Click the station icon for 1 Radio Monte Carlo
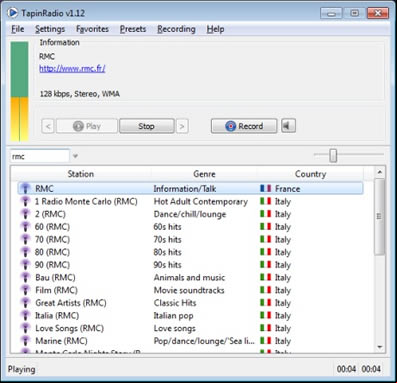This screenshot has height=383, width=397. coord(25,201)
